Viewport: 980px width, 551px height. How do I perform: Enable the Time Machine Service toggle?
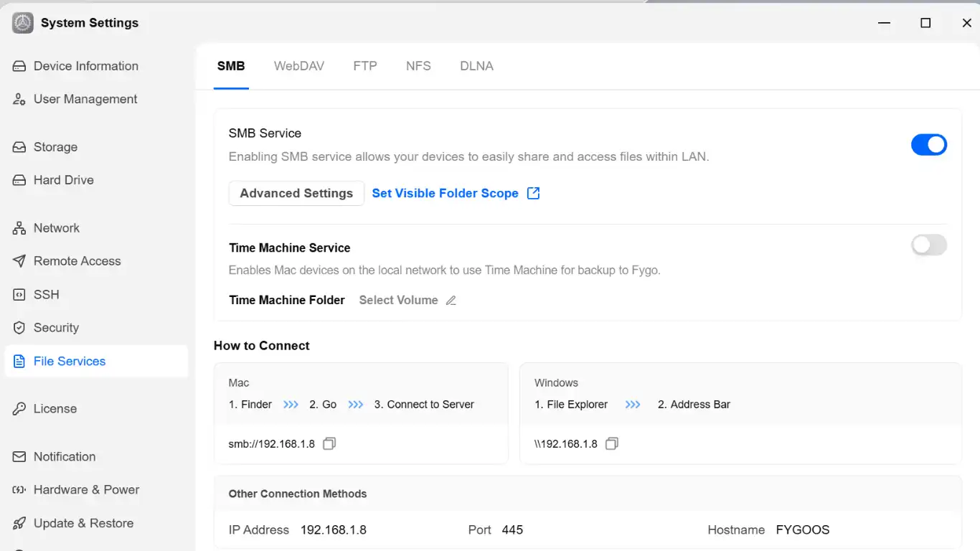pos(929,245)
